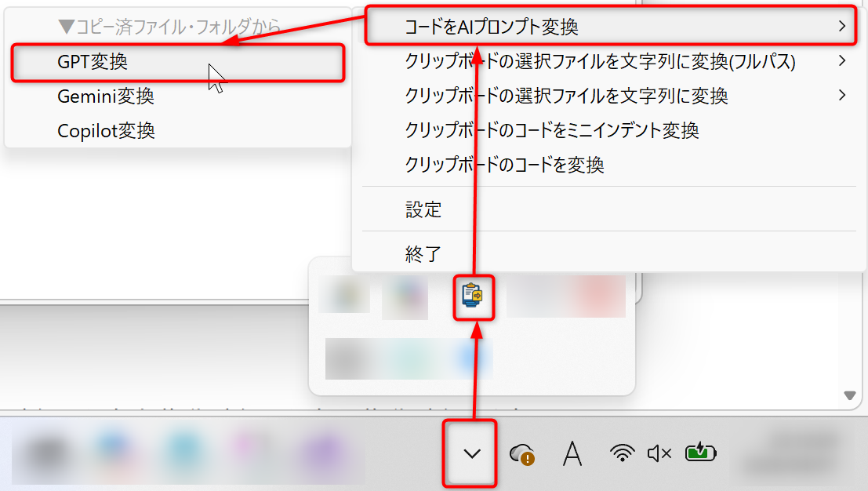
Task: Click the muted speaker volume icon
Action: pyautogui.click(x=659, y=453)
